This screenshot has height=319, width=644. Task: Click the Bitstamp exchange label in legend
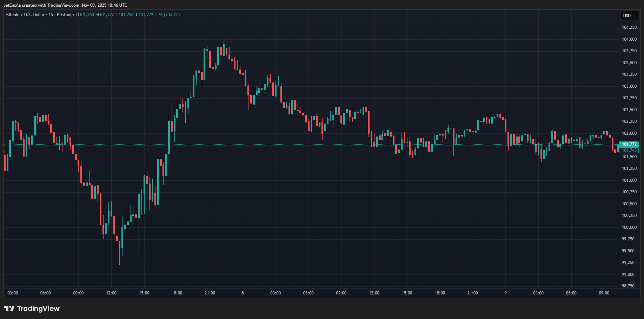click(x=65, y=15)
